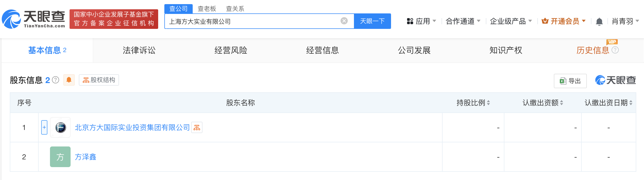This screenshot has height=180, width=644.
Task: Expand the 企业级产品 menu
Action: 511,21
